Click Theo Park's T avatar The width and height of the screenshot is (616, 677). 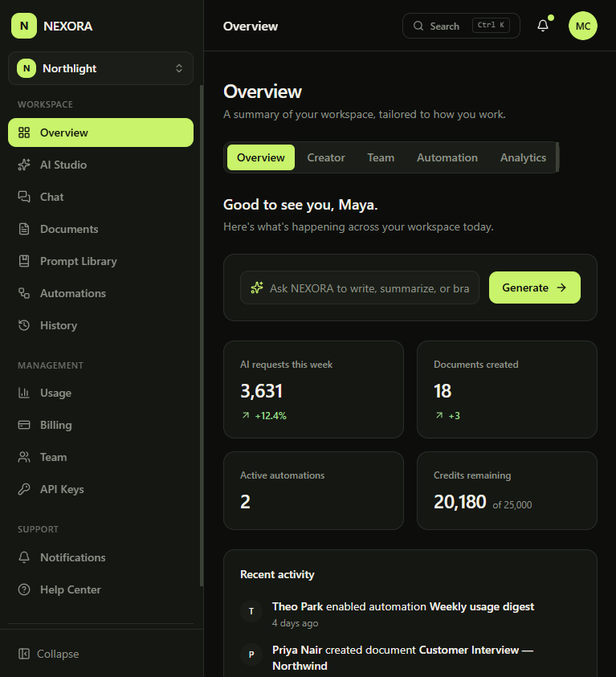[x=251, y=611]
